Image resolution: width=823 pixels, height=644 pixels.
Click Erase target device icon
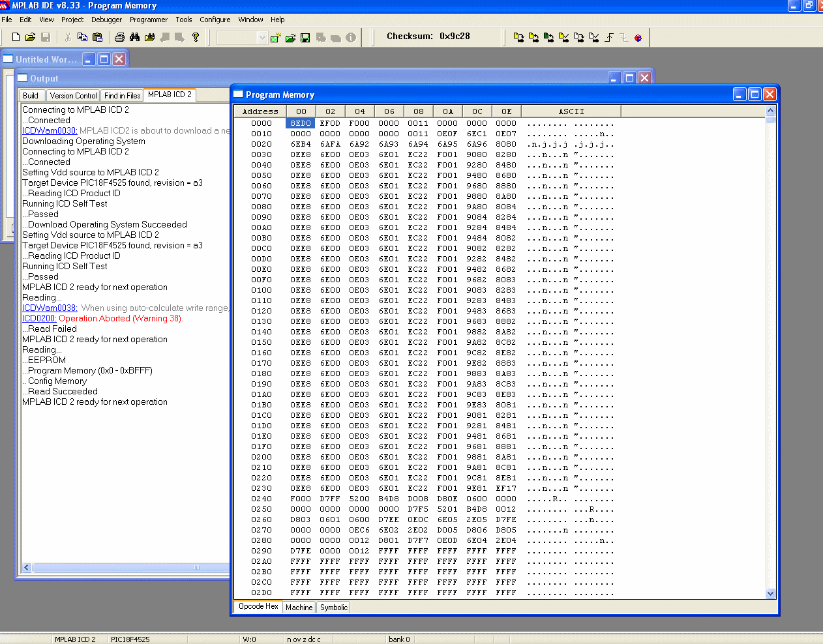(x=578, y=37)
